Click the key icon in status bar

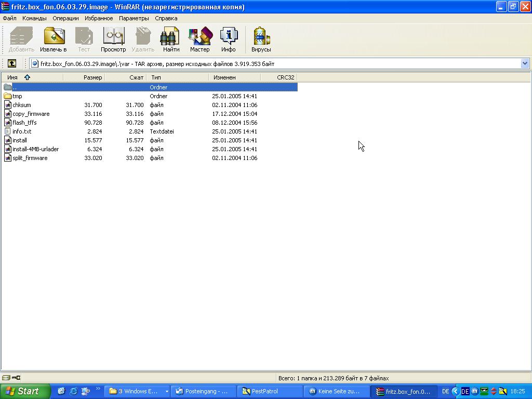tap(16, 378)
